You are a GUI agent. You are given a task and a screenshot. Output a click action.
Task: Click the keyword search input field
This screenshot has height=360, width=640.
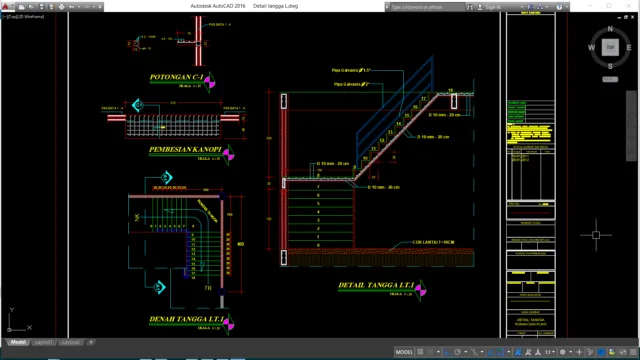(x=427, y=7)
